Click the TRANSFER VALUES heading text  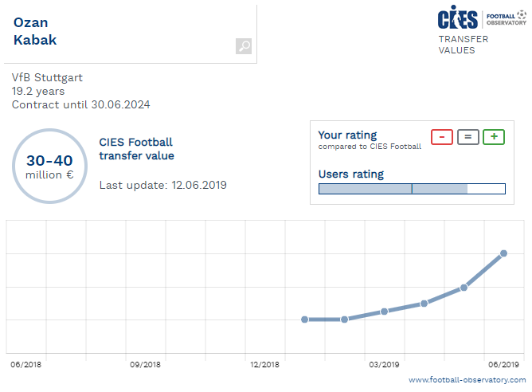pos(464,45)
